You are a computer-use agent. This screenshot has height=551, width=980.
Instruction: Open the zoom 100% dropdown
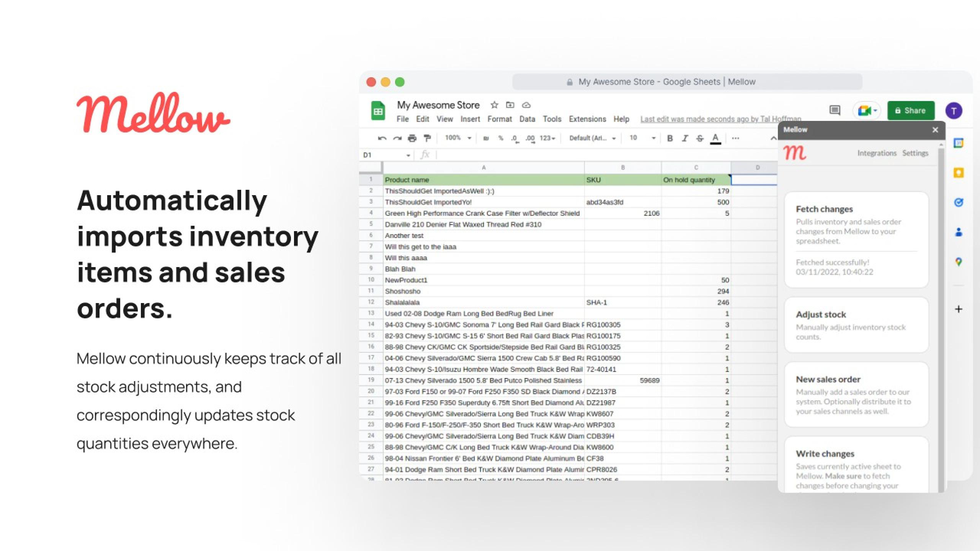pyautogui.click(x=459, y=139)
